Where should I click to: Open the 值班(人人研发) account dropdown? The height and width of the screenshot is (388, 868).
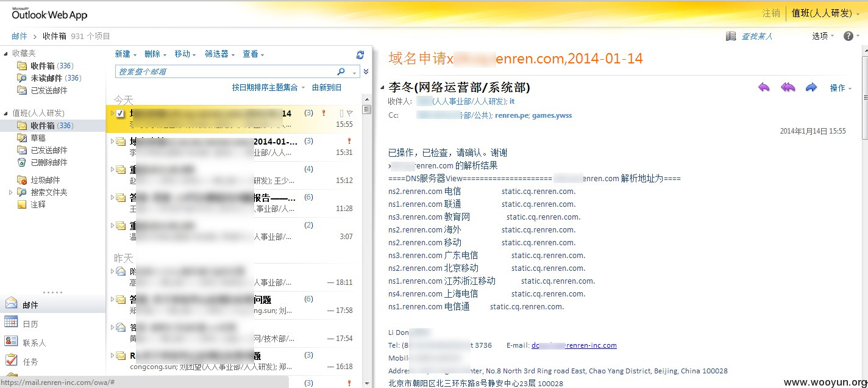(825, 13)
